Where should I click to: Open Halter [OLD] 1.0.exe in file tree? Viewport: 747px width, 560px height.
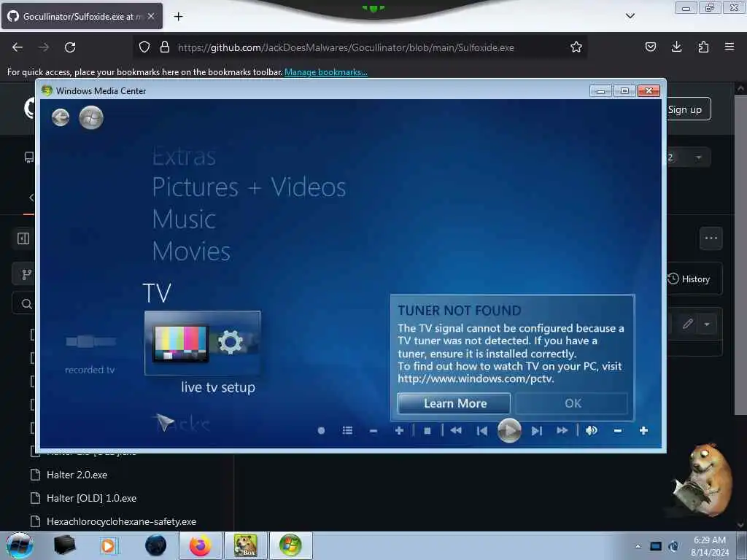[91, 498]
